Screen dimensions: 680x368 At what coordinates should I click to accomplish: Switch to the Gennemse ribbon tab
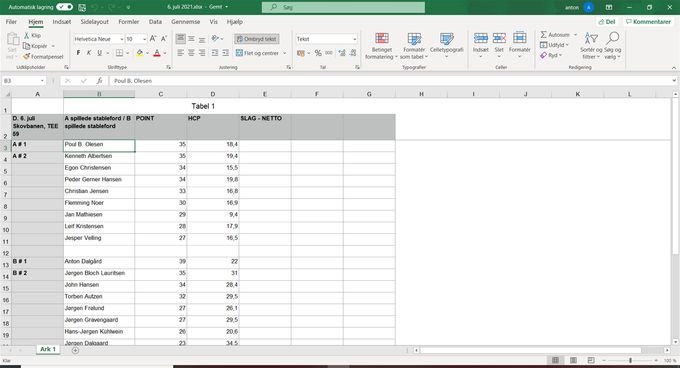[186, 22]
